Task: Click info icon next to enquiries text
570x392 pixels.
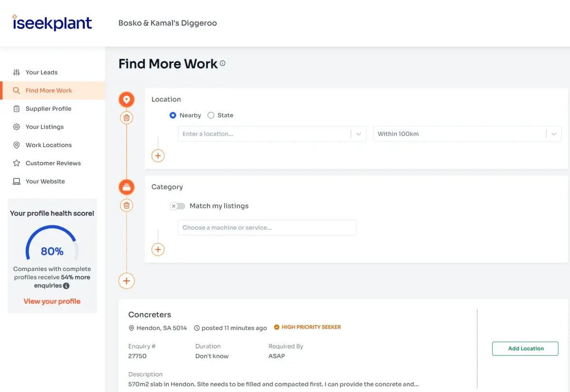Action: [x=66, y=286]
